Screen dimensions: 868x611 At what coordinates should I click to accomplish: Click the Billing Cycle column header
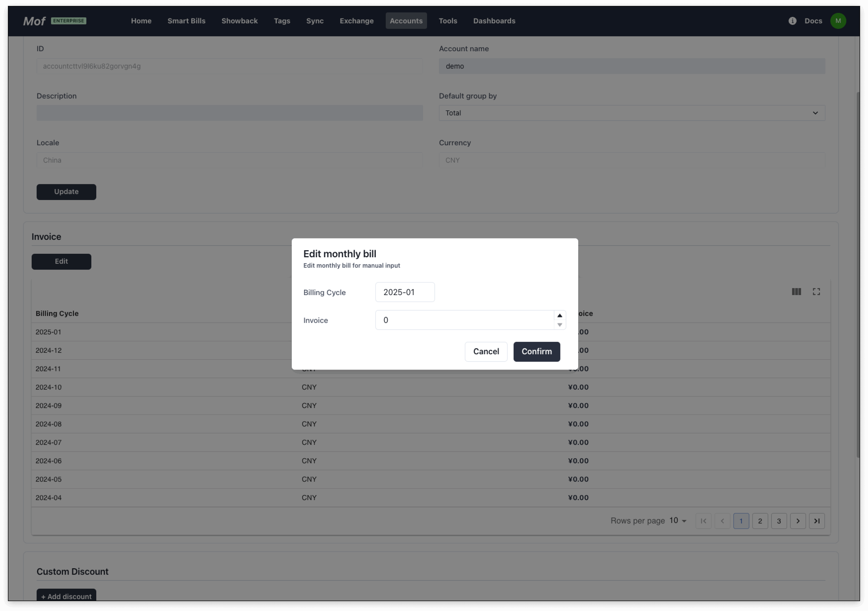(57, 314)
